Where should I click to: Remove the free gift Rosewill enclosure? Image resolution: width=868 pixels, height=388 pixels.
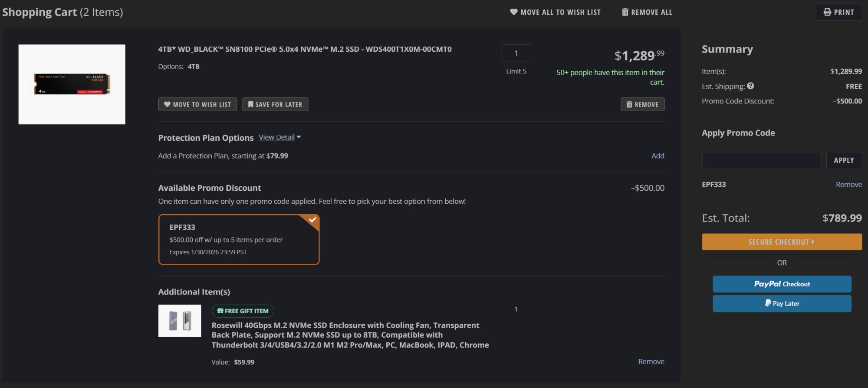[651, 361]
